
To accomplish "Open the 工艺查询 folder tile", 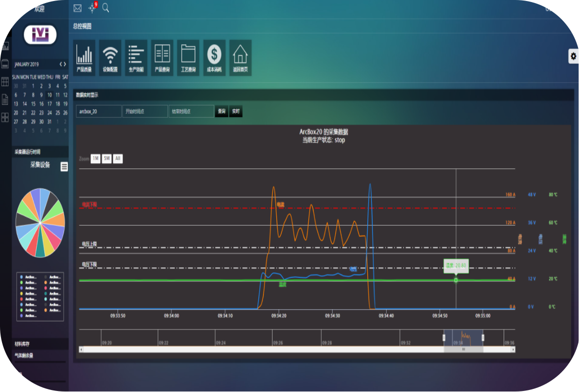I will coord(188,57).
